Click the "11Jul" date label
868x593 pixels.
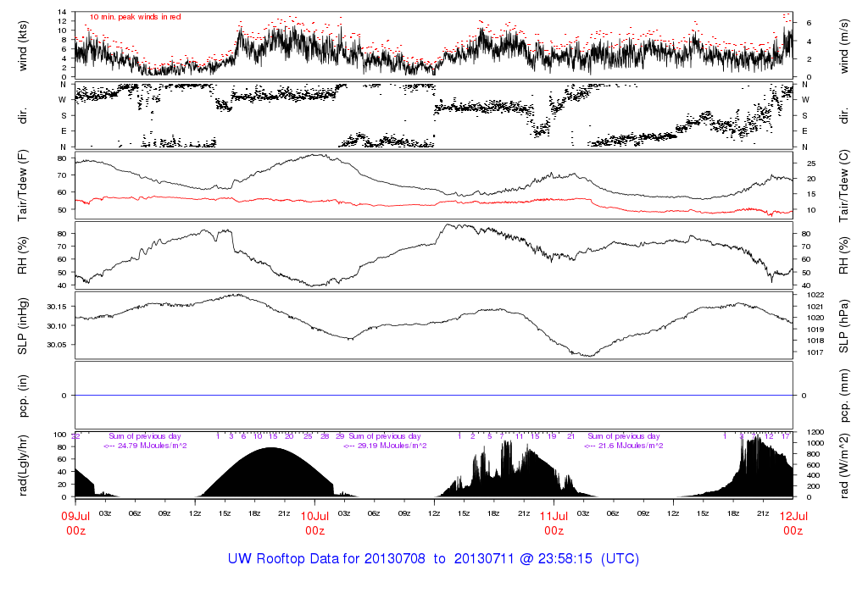click(554, 516)
